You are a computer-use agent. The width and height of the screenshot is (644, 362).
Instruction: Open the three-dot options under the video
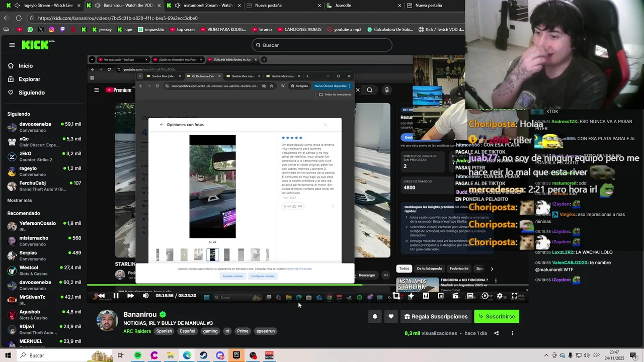[x=513, y=333]
